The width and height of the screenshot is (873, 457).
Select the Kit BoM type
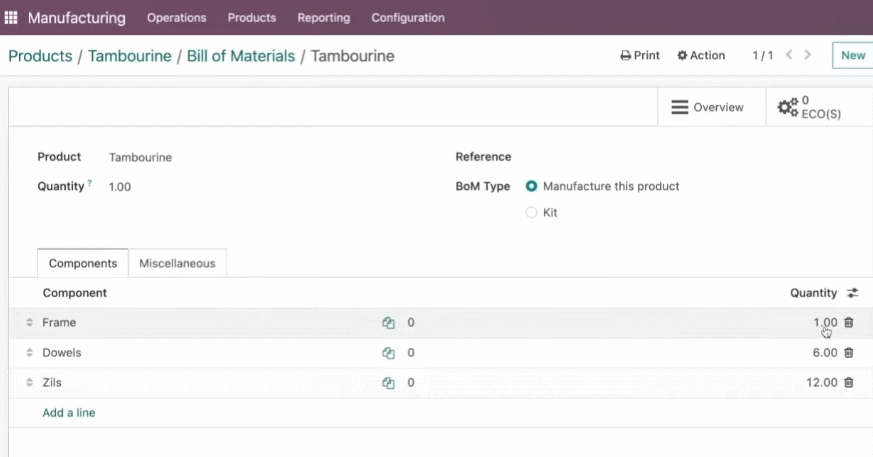click(531, 213)
